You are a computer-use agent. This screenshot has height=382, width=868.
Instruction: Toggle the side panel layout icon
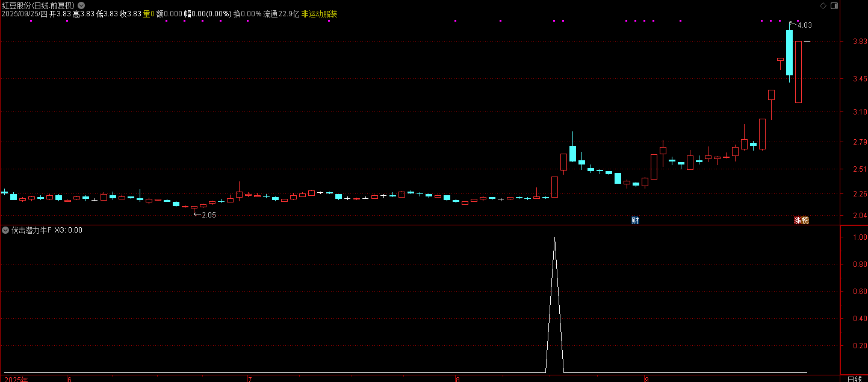coord(834,5)
